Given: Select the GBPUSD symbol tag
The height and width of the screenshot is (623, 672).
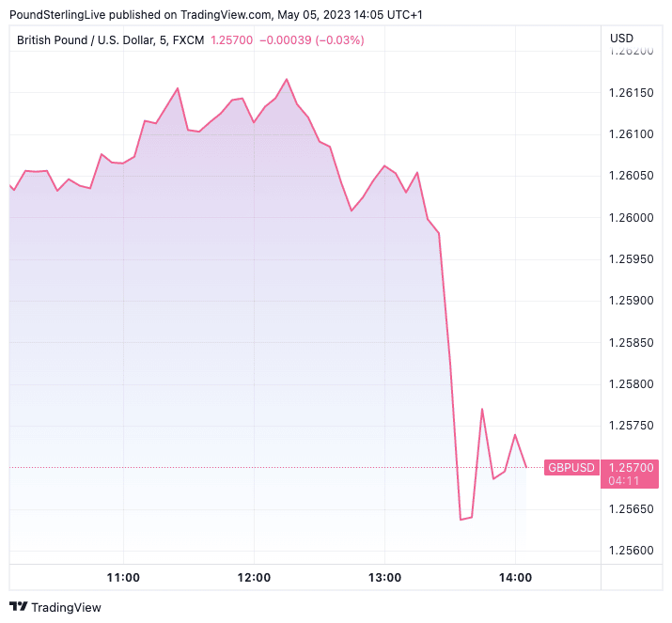Looking at the screenshot, I should coord(571,467).
